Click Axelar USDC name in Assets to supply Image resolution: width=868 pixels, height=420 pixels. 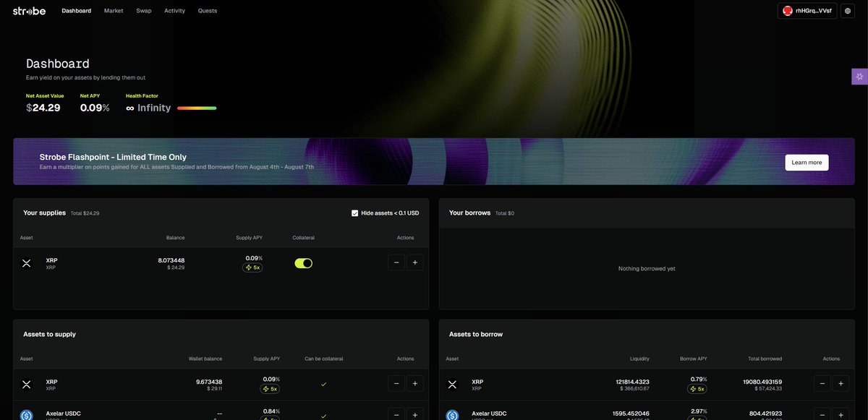click(64, 413)
